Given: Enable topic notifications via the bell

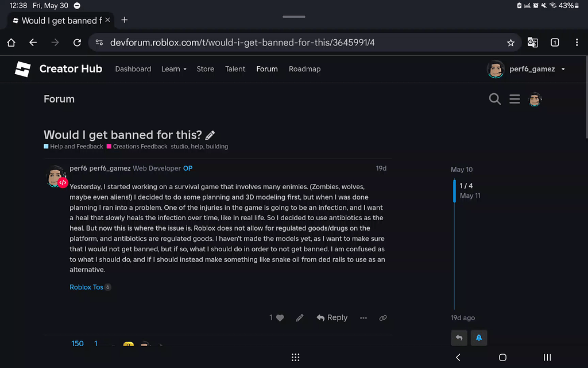Looking at the screenshot, I should point(479,338).
